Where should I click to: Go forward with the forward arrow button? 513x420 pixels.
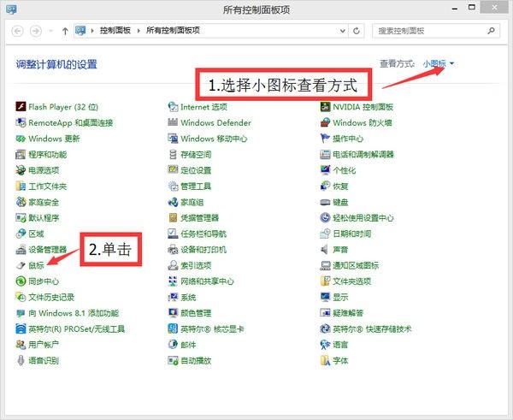[36, 31]
